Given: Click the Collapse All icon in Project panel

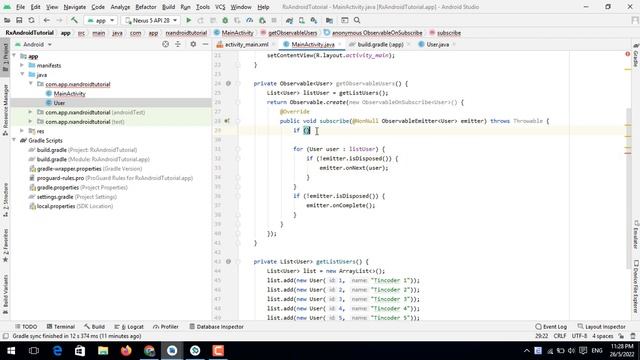Looking at the screenshot, I should coord(178,44).
